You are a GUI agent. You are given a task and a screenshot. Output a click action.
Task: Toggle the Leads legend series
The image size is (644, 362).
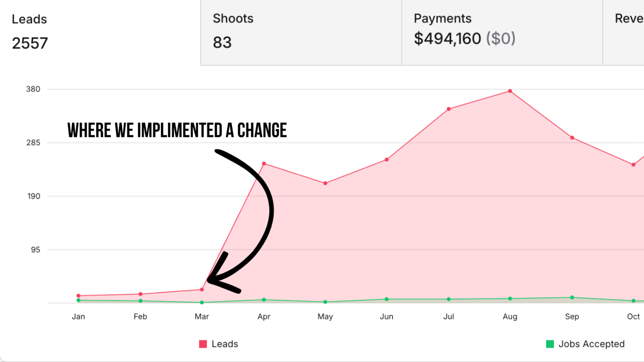[x=219, y=344]
